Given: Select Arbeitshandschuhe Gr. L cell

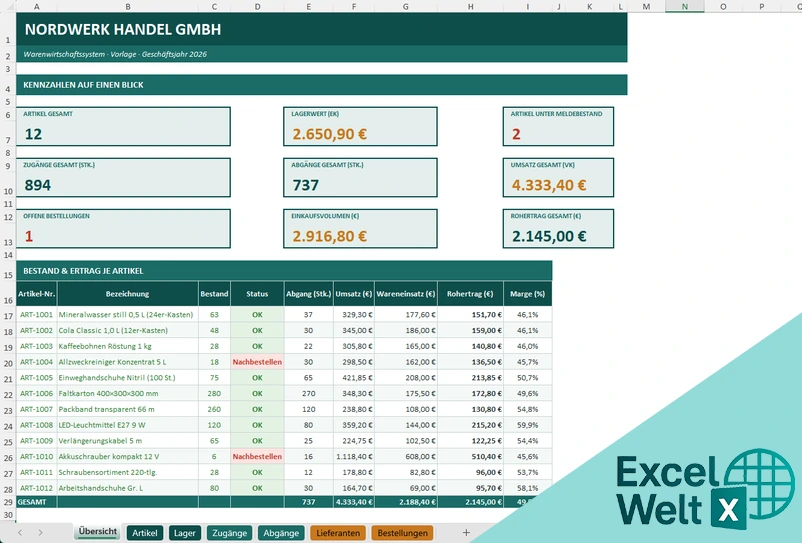Looking at the screenshot, I should [127, 488].
